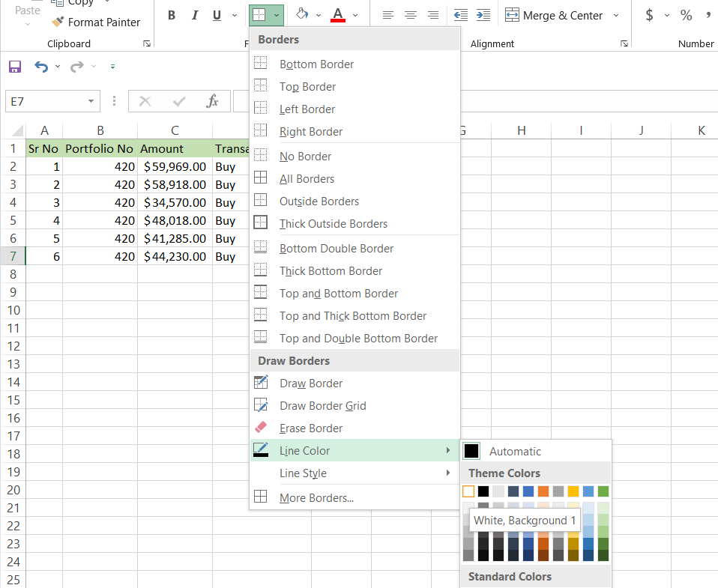Choose Thick Outside Borders option

333,224
